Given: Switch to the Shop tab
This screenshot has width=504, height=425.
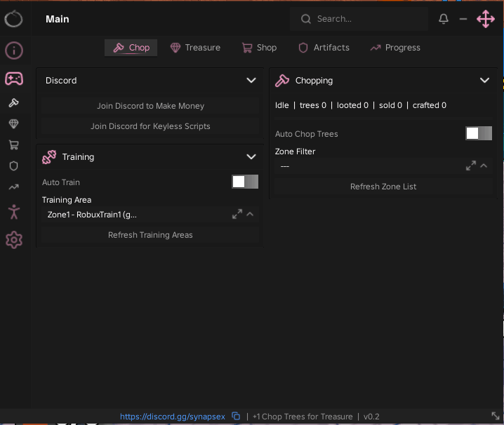Looking at the screenshot, I should click(260, 48).
